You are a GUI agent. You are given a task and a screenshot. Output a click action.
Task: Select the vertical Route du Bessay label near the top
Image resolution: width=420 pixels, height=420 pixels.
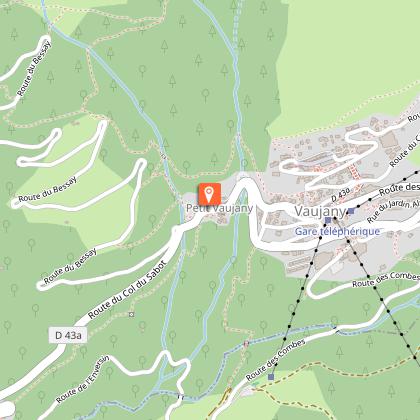35,68
